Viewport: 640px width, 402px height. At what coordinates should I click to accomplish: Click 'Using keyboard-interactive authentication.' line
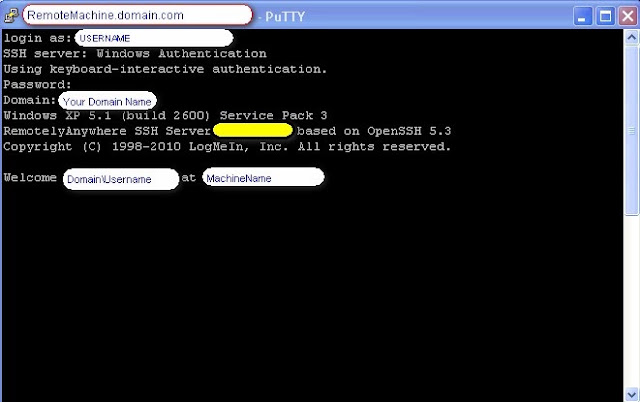165,69
